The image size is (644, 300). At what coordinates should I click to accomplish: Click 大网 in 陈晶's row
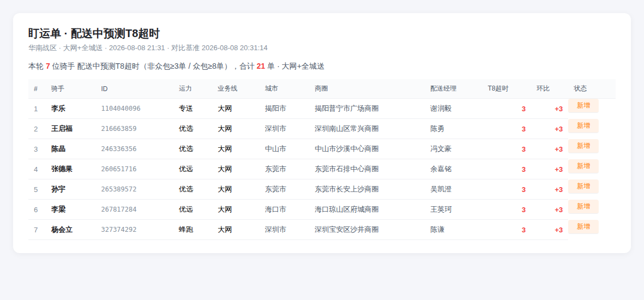coord(225,149)
